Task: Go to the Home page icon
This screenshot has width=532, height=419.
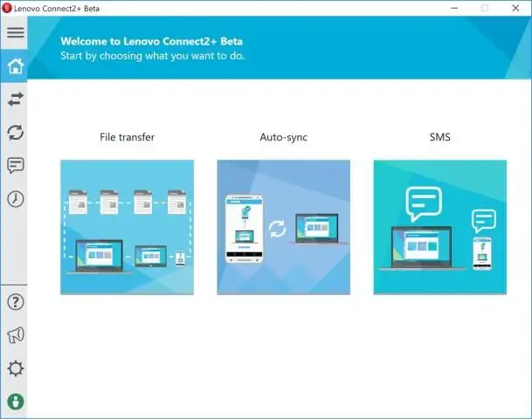Action: tap(15, 65)
